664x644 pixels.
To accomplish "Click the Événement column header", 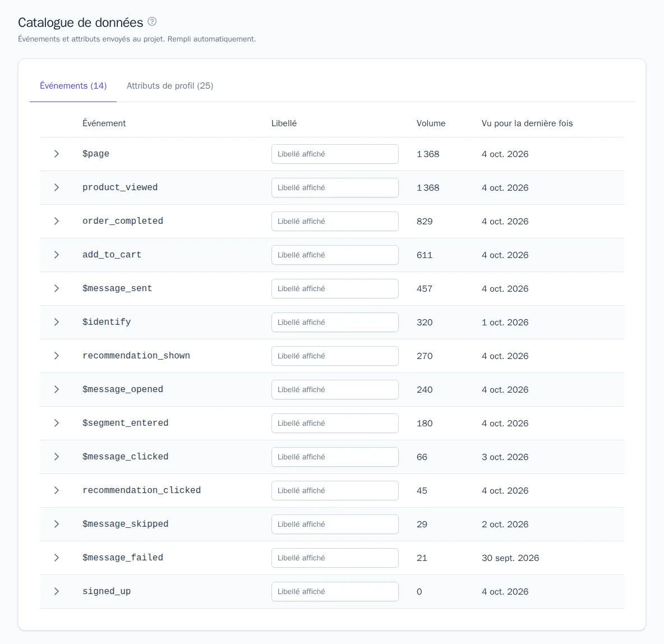I will click(x=104, y=123).
